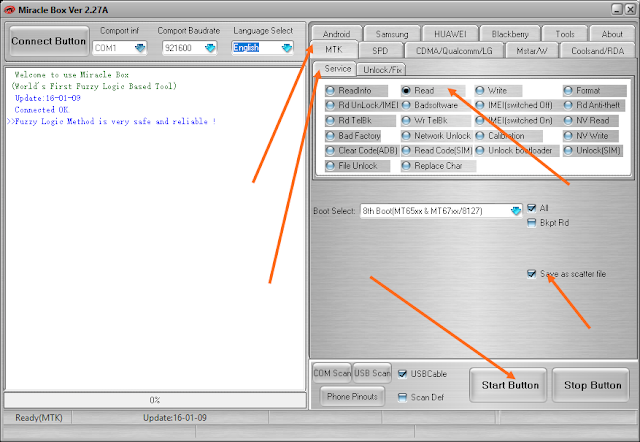Choose the File Unlock option
The height and width of the screenshot is (442, 640).
357,166
